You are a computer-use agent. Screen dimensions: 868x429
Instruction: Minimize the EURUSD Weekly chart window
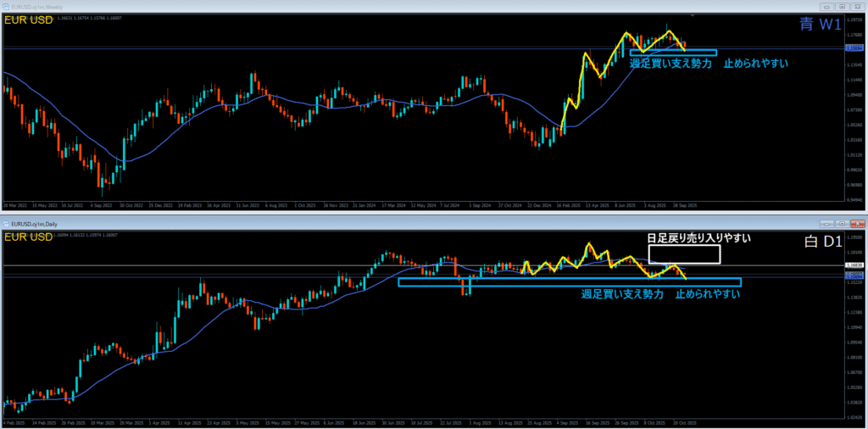point(828,7)
